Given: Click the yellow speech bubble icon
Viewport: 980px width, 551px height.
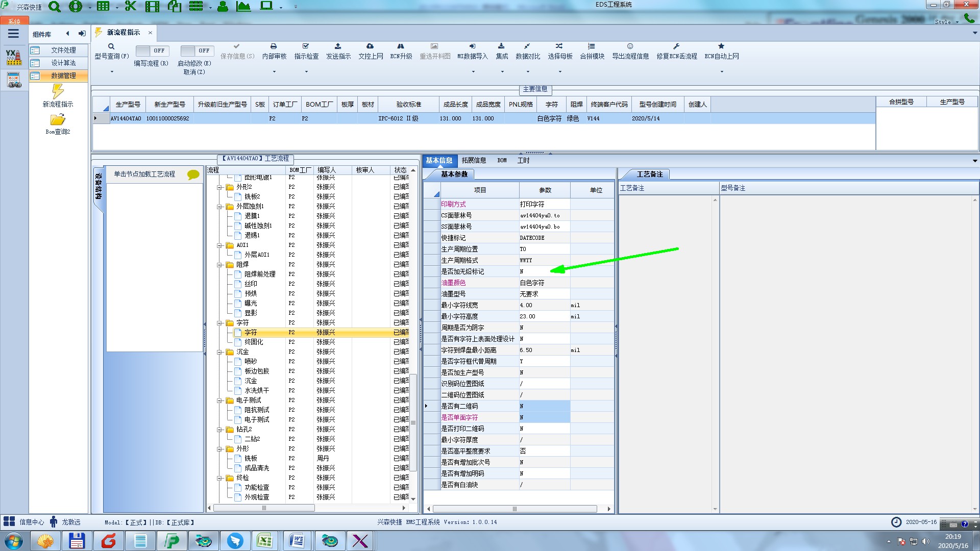Looking at the screenshot, I should pyautogui.click(x=193, y=174).
